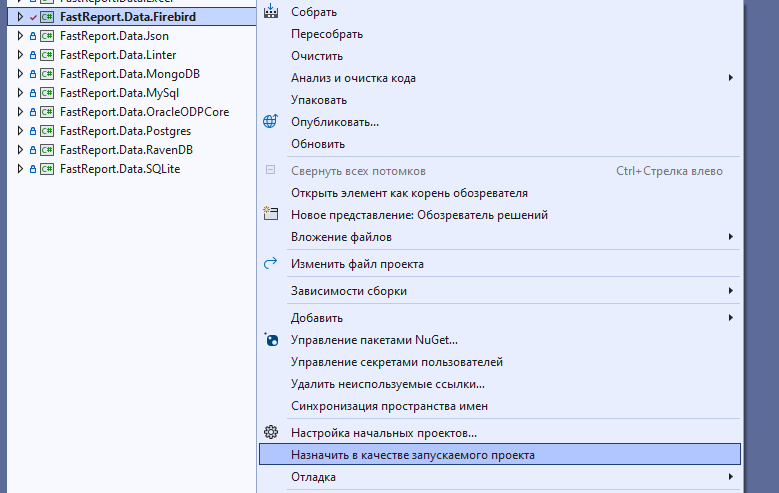Expand the FastReport.Data.Firebird project node

click(20, 17)
